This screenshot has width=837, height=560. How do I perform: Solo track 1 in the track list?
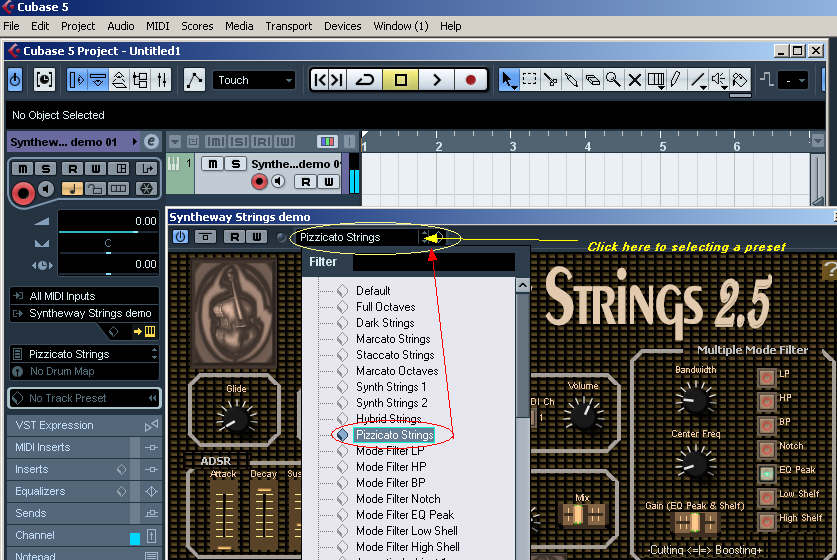click(x=235, y=164)
